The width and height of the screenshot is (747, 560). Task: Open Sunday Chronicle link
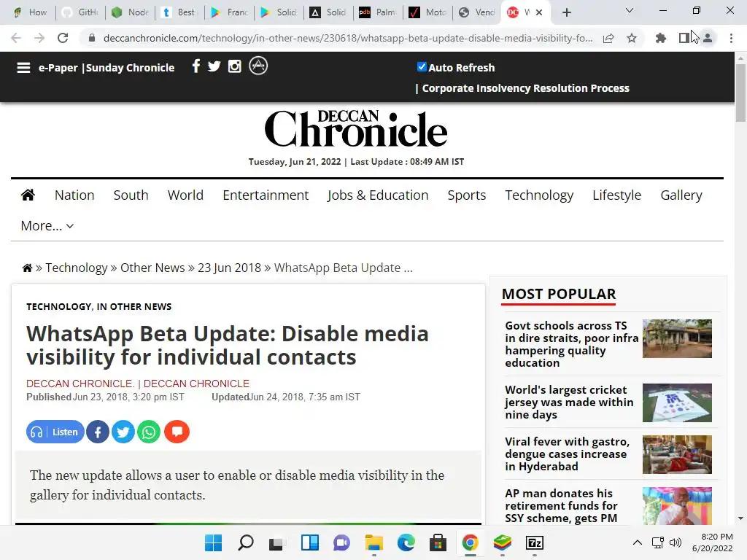tap(130, 68)
